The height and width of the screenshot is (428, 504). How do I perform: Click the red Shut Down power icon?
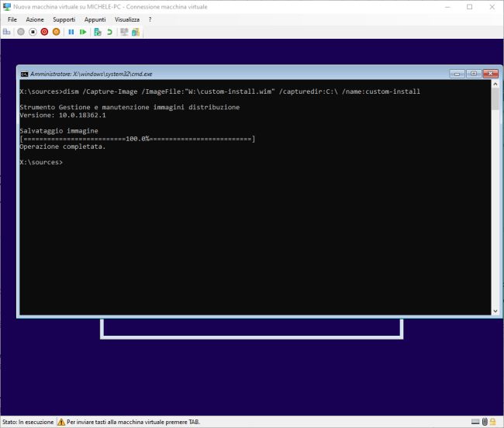pos(44,32)
